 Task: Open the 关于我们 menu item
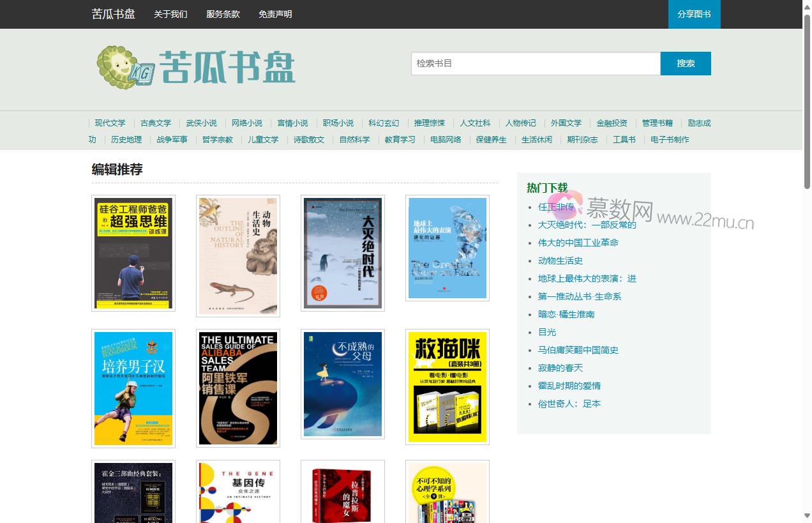[170, 14]
